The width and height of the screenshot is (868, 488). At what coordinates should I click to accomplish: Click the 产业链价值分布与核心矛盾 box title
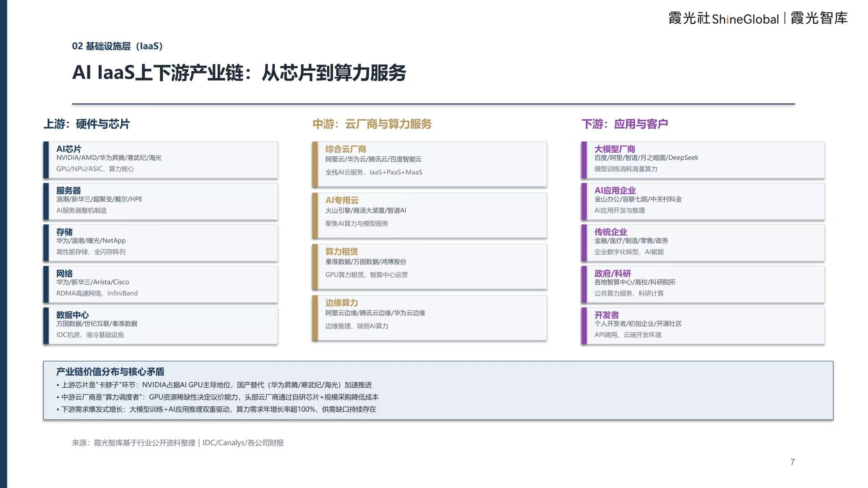(x=110, y=372)
